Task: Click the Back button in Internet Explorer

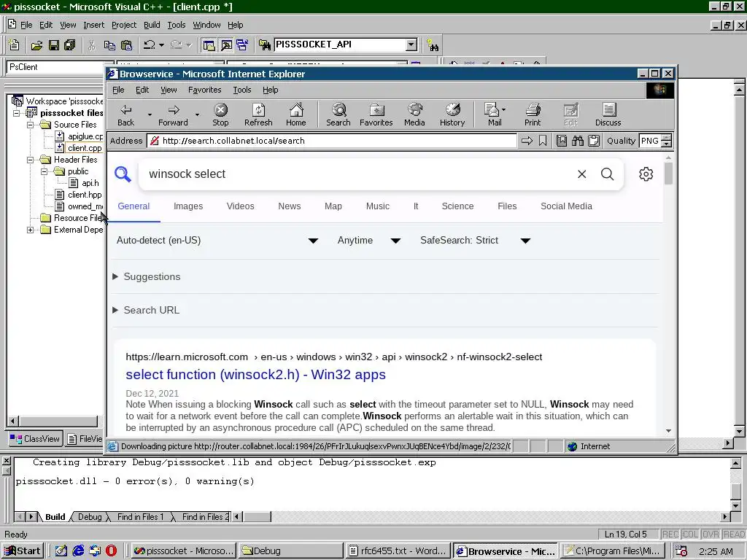Action: click(x=125, y=114)
